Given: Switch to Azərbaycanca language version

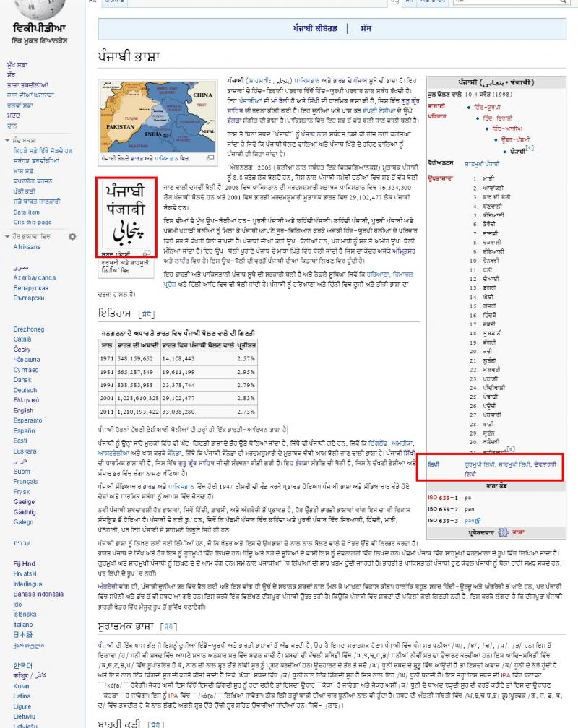Looking at the screenshot, I should pyautogui.click(x=35, y=277).
